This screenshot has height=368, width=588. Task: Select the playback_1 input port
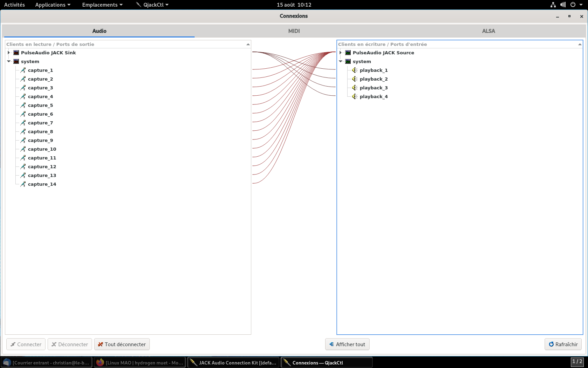click(x=374, y=70)
